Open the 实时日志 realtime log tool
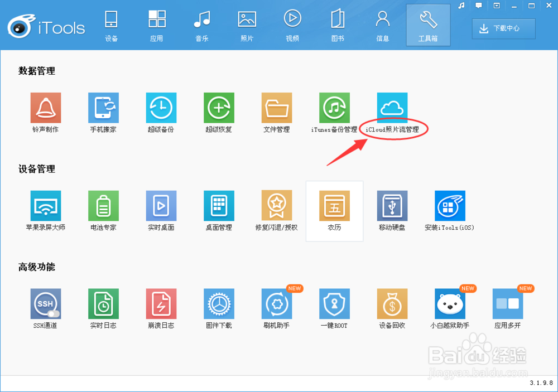Viewport: 558px width, 392px height. click(x=103, y=303)
